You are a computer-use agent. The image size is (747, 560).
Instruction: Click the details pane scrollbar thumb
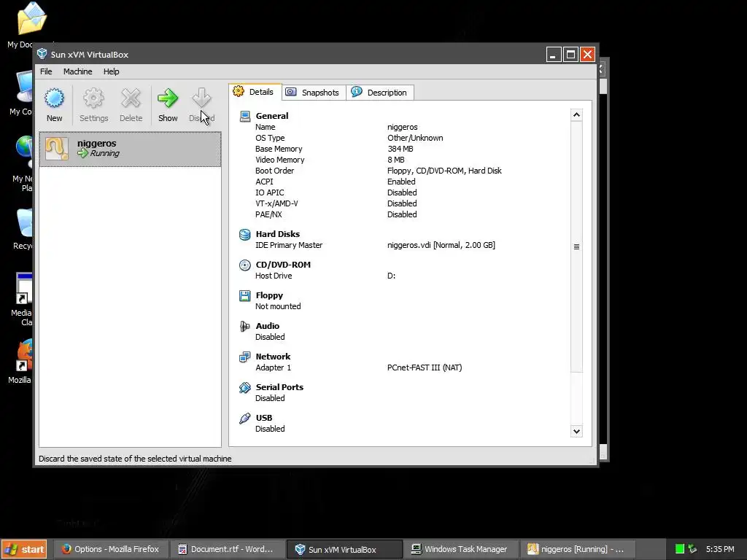[x=576, y=246]
